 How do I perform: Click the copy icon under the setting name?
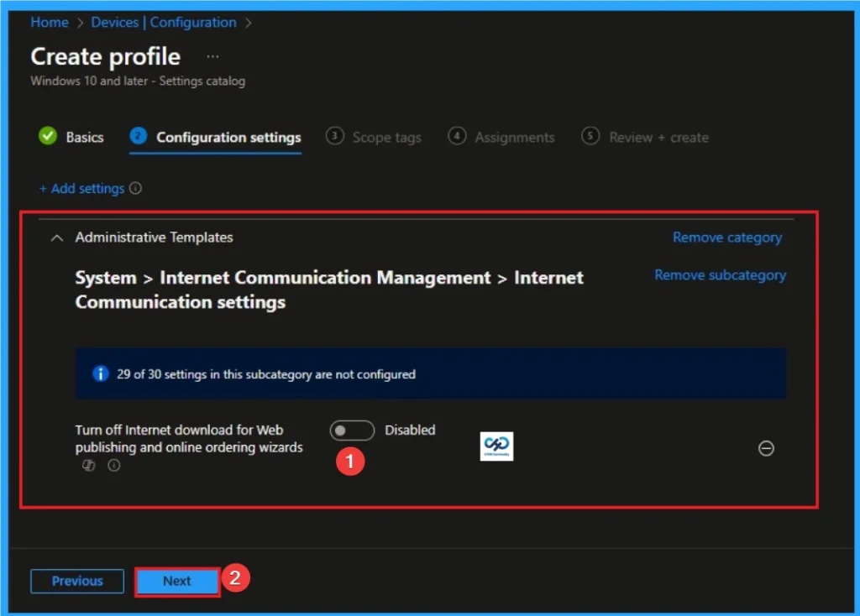88,465
